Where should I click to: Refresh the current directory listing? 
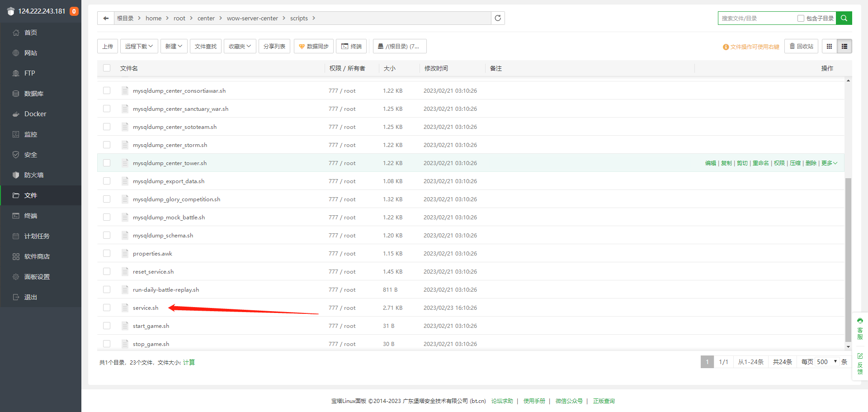(498, 18)
